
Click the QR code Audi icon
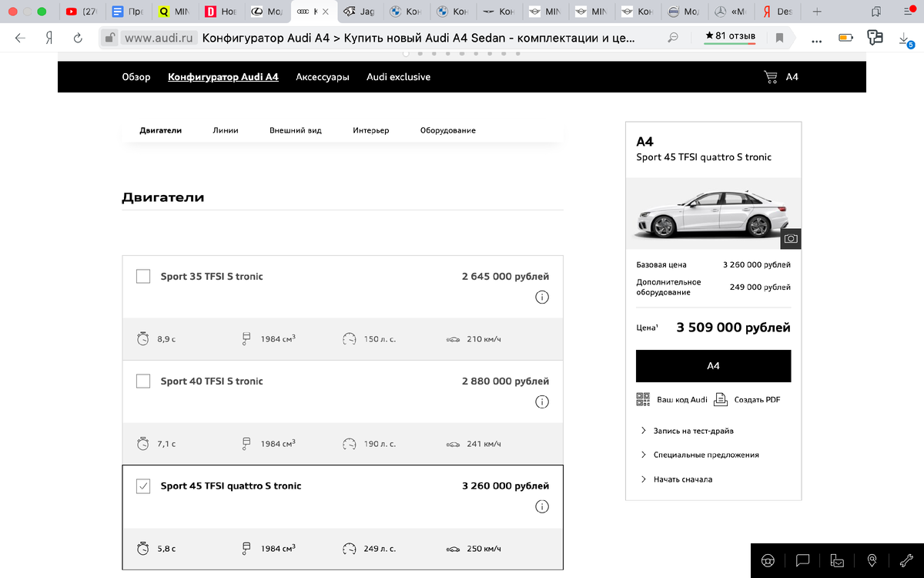tap(643, 399)
